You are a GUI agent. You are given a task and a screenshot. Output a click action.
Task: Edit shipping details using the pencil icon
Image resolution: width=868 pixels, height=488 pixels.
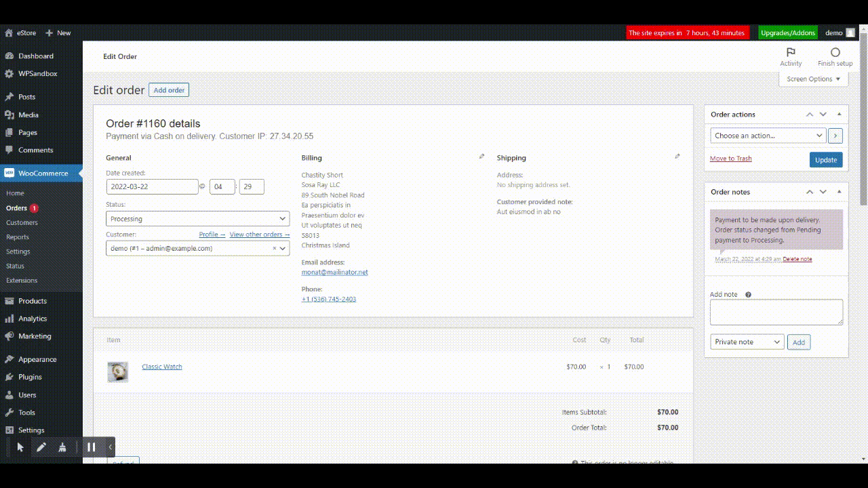point(677,155)
